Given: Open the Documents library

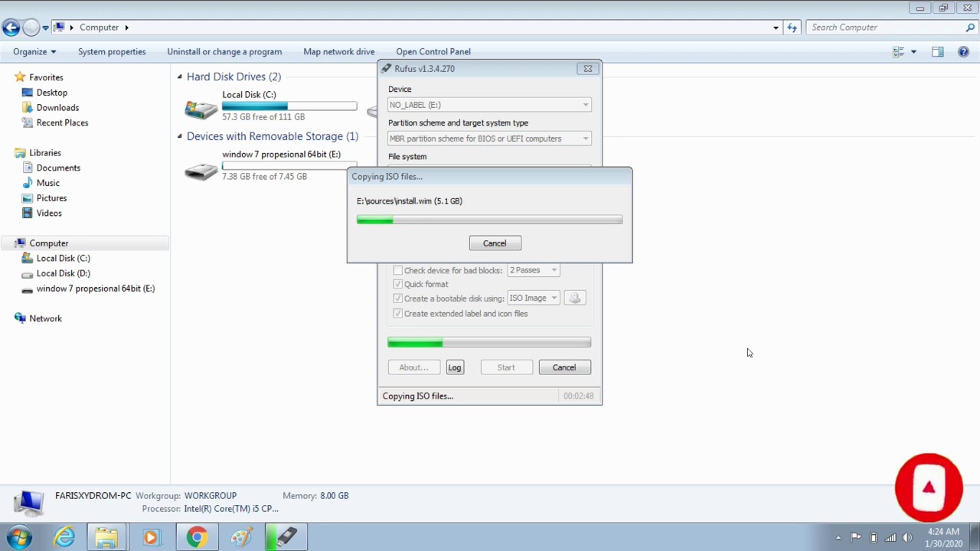Looking at the screenshot, I should (x=58, y=168).
